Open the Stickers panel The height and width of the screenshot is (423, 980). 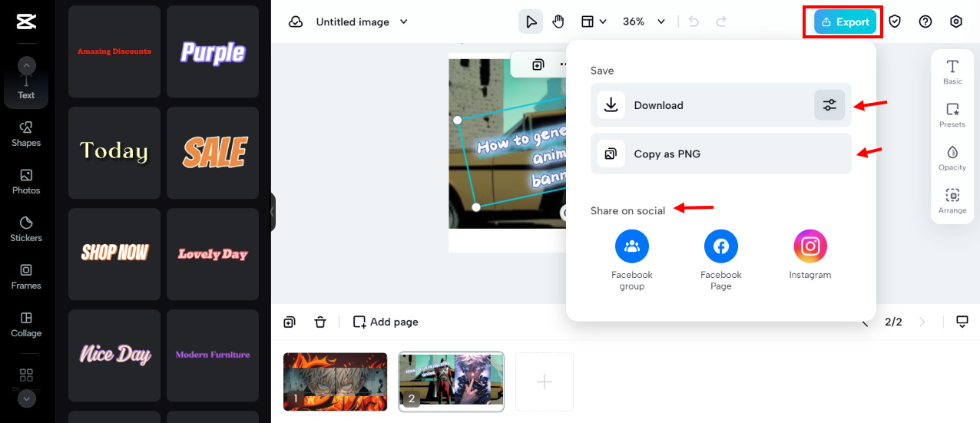[x=26, y=229]
